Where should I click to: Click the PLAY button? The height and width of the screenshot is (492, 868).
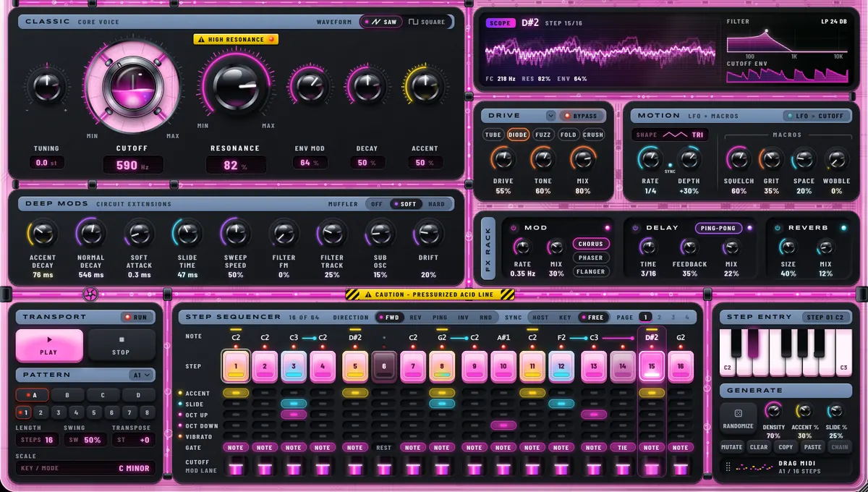click(49, 345)
